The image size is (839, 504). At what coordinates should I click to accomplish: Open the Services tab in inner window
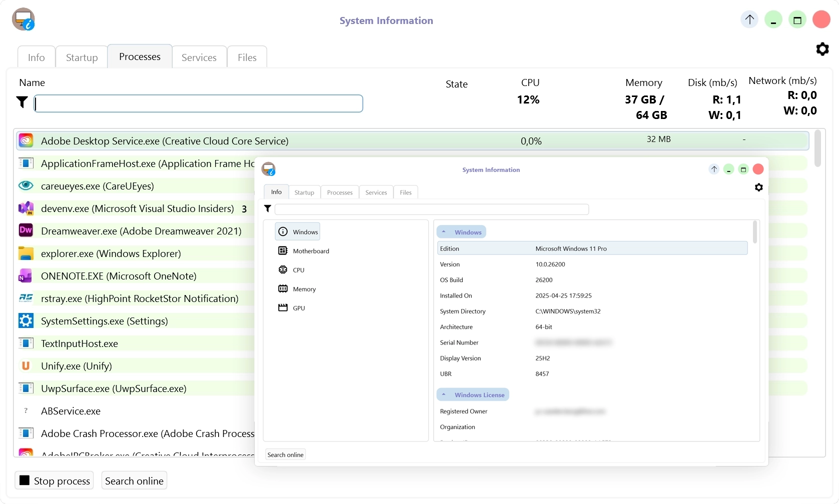coord(376,192)
